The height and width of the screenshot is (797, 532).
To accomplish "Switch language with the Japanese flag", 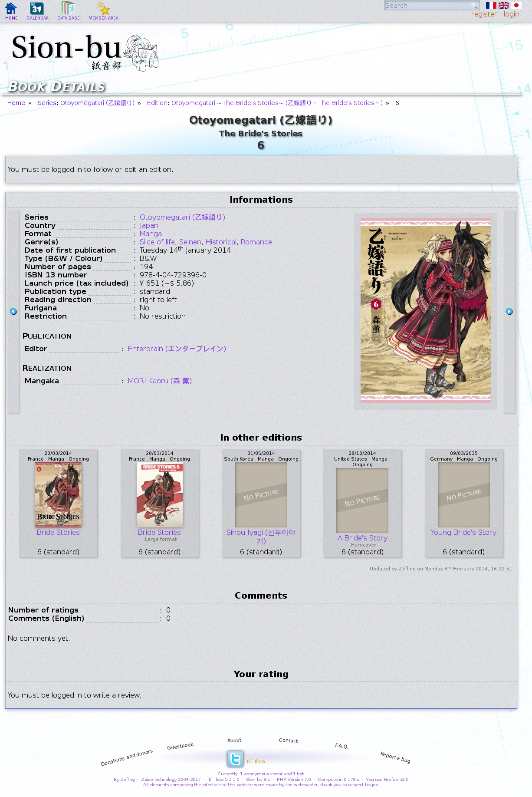I will (516, 5).
